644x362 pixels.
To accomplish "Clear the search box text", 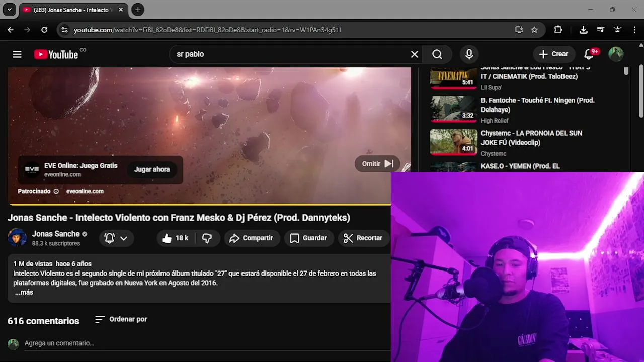I will point(415,54).
